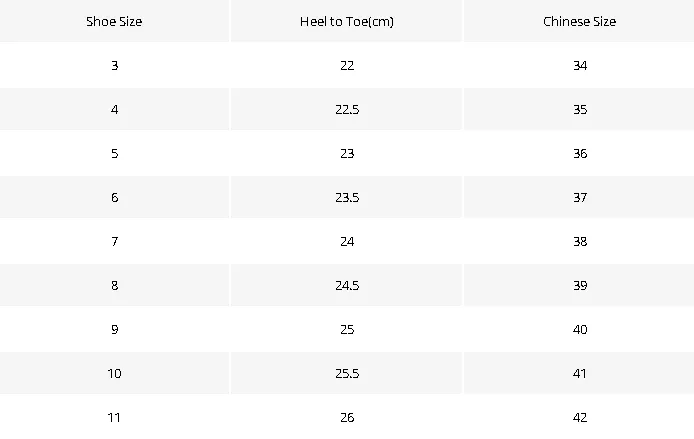Select shoe size 3 cell
Viewport: 694px width, 439px height.
pos(114,65)
